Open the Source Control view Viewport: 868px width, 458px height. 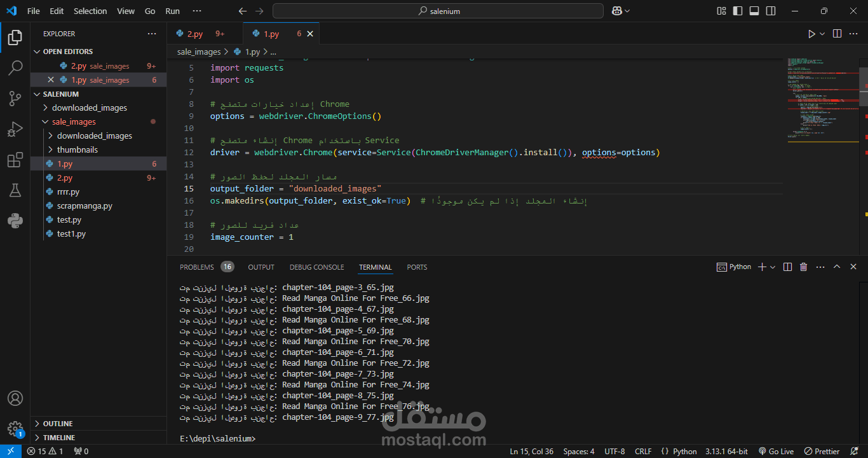click(x=15, y=99)
